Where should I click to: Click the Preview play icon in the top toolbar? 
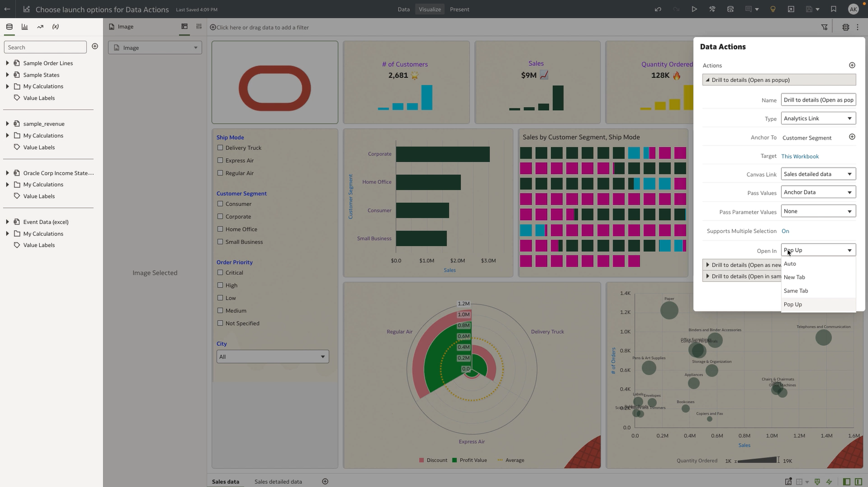pos(694,9)
